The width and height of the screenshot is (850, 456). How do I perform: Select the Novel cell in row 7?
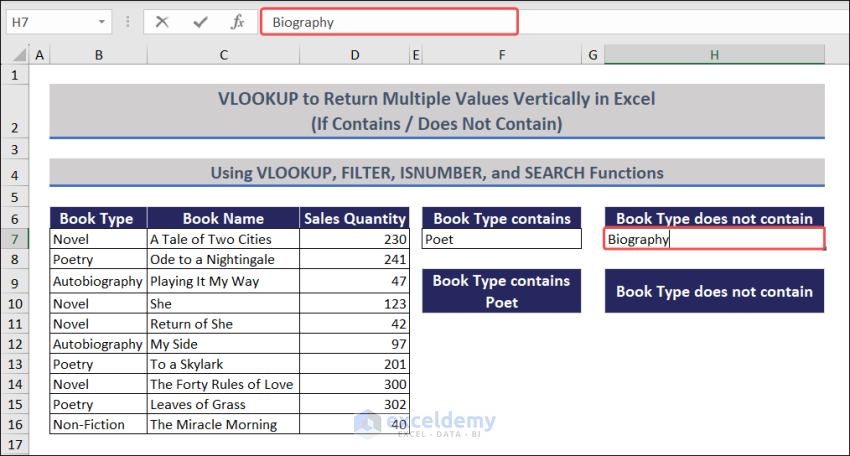click(x=99, y=239)
